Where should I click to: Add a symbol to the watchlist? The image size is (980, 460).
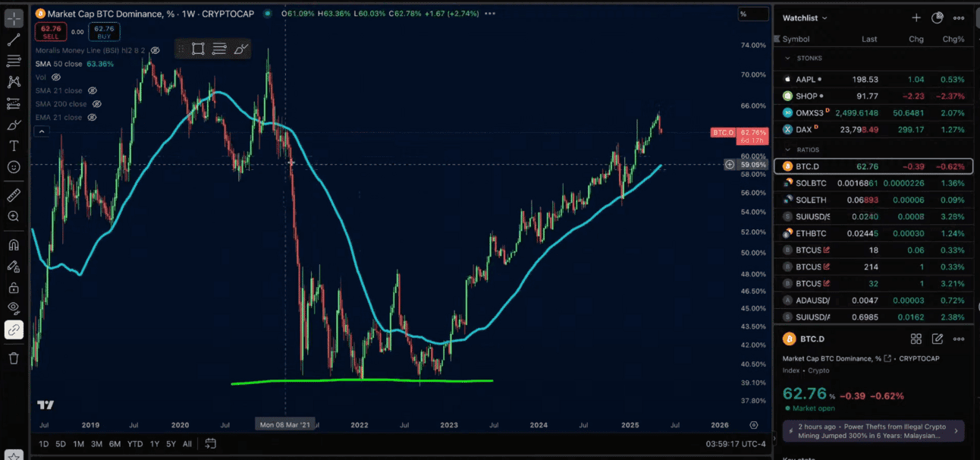tap(916, 17)
